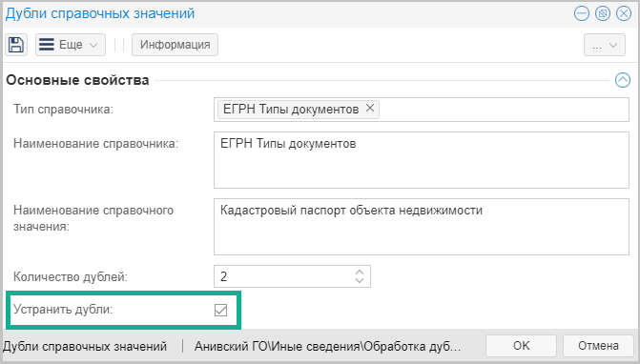The width and height of the screenshot is (640, 364).
Task: Close the dialog with X icon
Action: point(624,13)
